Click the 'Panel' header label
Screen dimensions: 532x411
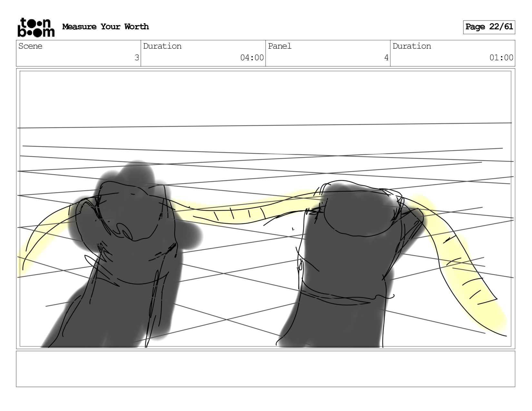pyautogui.click(x=280, y=46)
